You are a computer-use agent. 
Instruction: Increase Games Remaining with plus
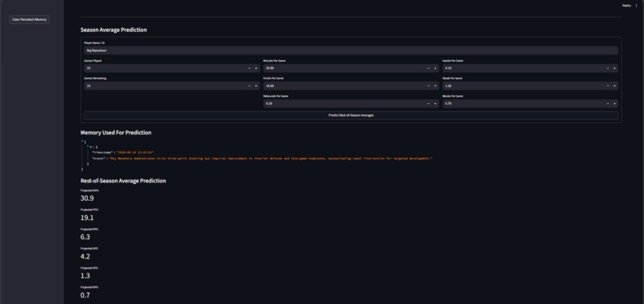(256, 86)
